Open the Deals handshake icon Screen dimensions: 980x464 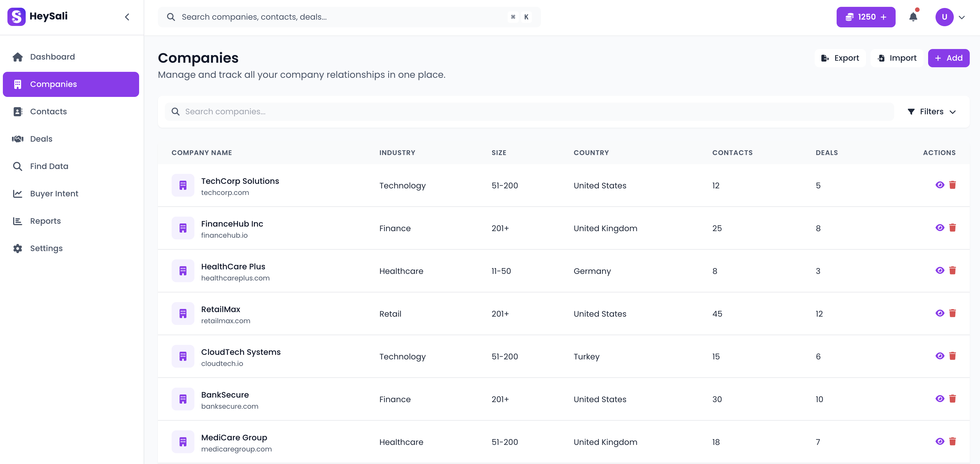point(17,139)
